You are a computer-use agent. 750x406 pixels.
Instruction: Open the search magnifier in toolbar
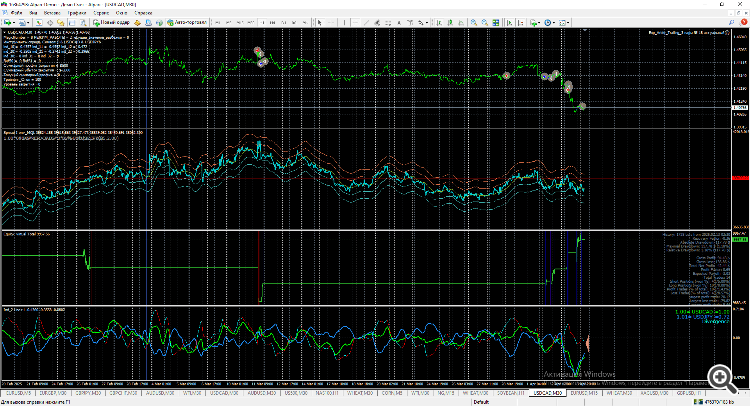coord(731,22)
